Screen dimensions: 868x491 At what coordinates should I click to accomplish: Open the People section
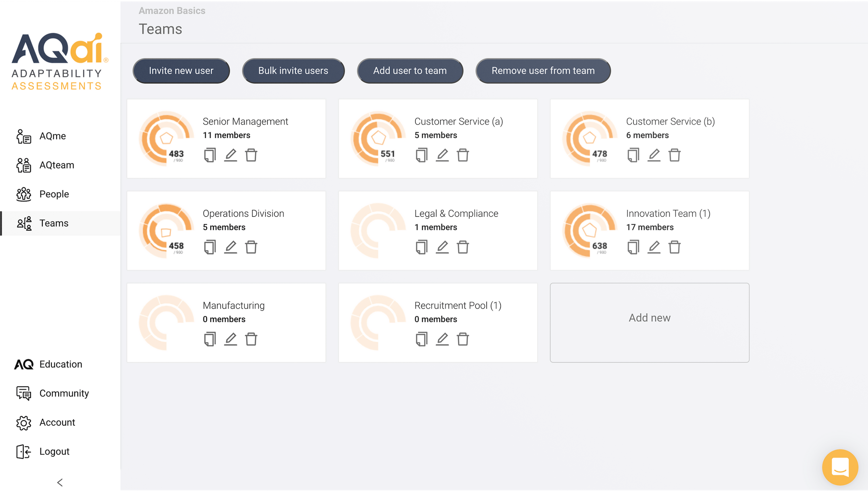pyautogui.click(x=54, y=194)
